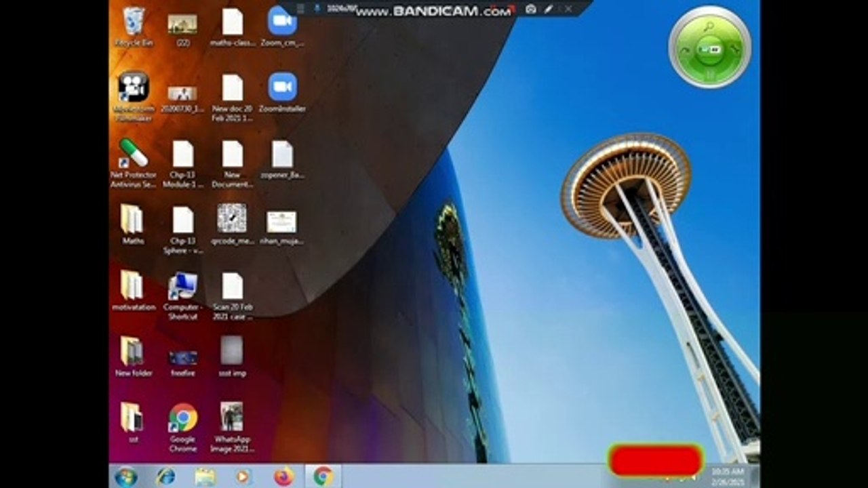
Task: Open the Windows Start menu
Action: 126,476
